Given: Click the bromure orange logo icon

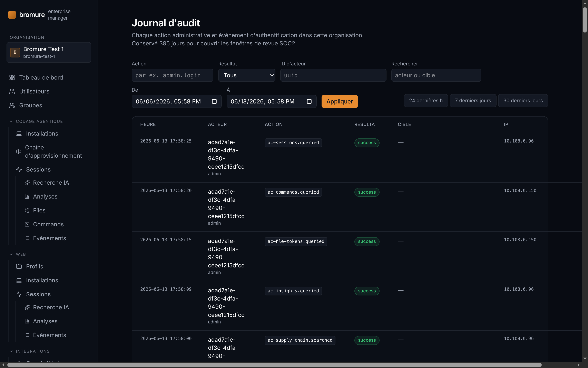Looking at the screenshot, I should pos(12,15).
